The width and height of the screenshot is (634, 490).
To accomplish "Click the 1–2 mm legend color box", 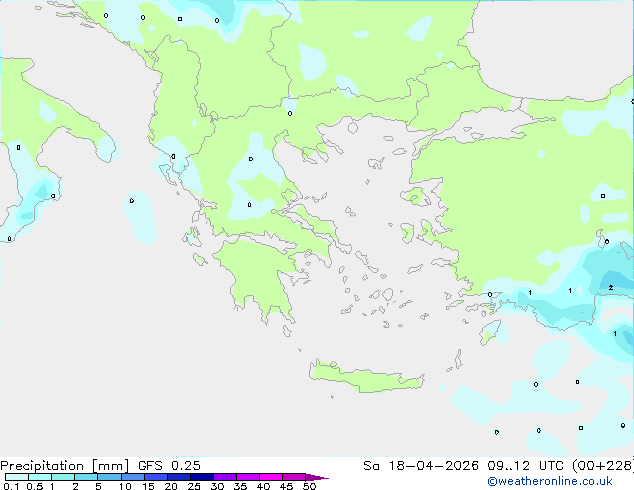I will coord(63,477).
